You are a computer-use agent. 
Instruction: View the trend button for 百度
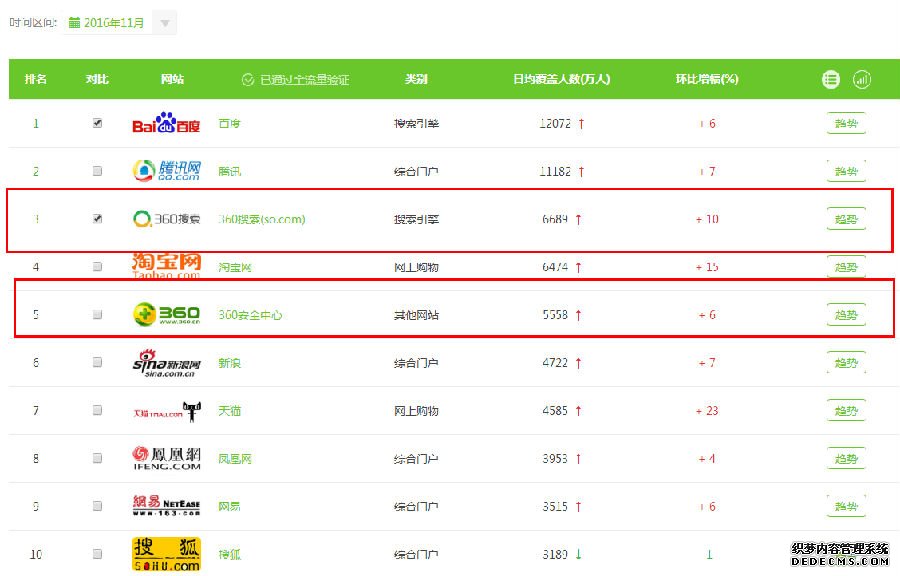click(846, 123)
